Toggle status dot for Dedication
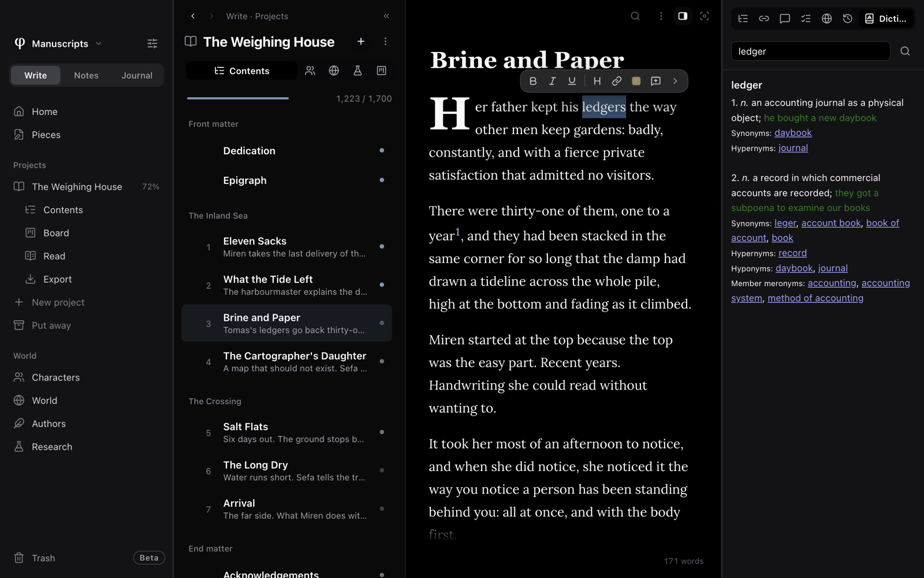Viewport: 924px width, 578px height. 382,151
